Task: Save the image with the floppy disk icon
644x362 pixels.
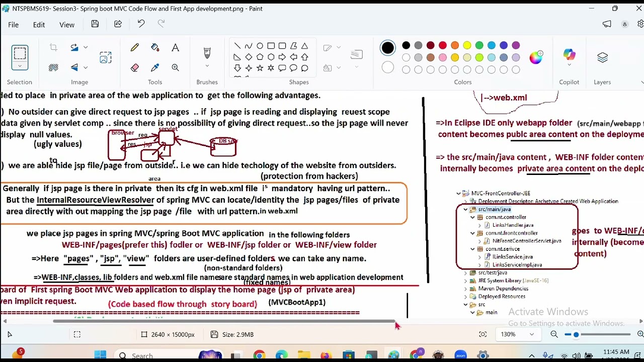Action: (x=95, y=24)
